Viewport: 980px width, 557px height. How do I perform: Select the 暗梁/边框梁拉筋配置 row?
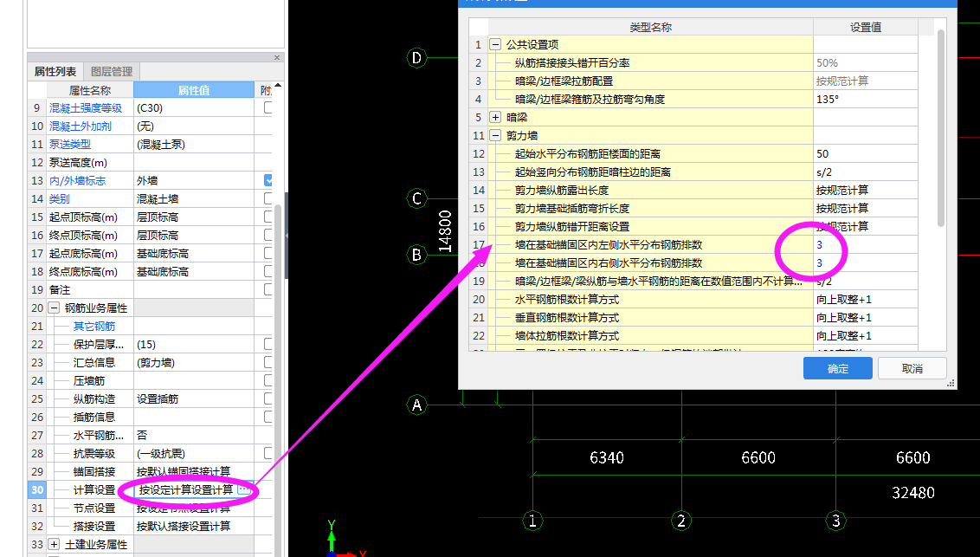693,81
